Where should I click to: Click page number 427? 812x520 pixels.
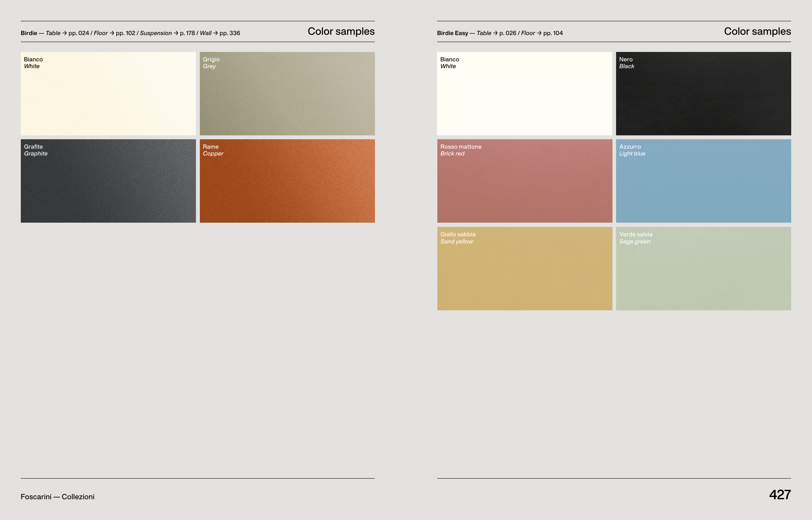[x=780, y=495]
